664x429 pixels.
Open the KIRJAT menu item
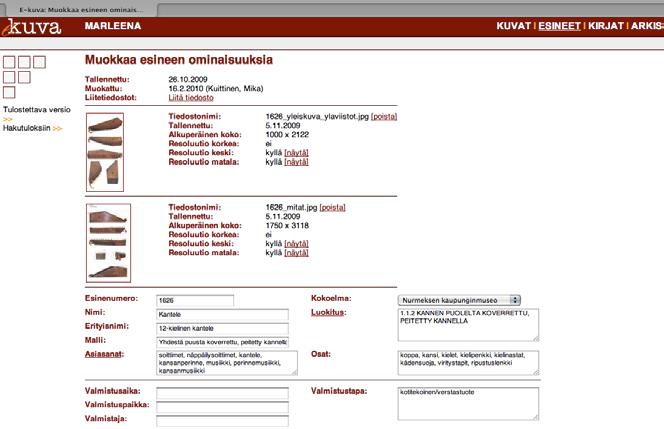point(606,26)
